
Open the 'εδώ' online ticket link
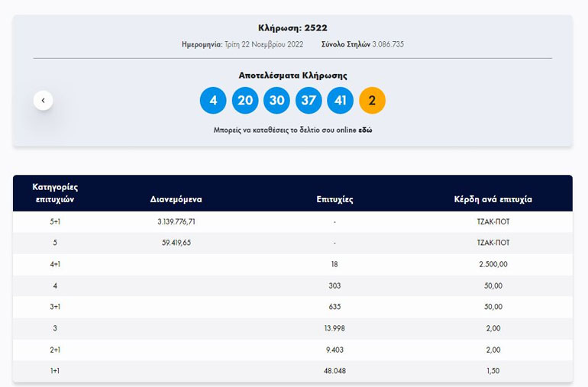point(365,131)
